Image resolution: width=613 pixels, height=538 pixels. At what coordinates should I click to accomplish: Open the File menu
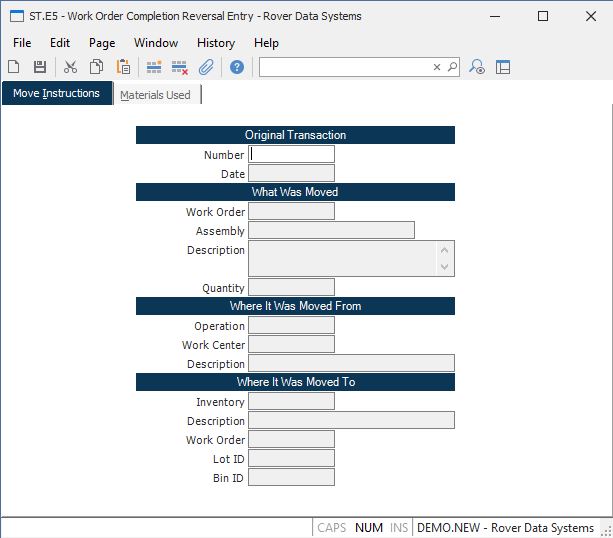tap(22, 43)
